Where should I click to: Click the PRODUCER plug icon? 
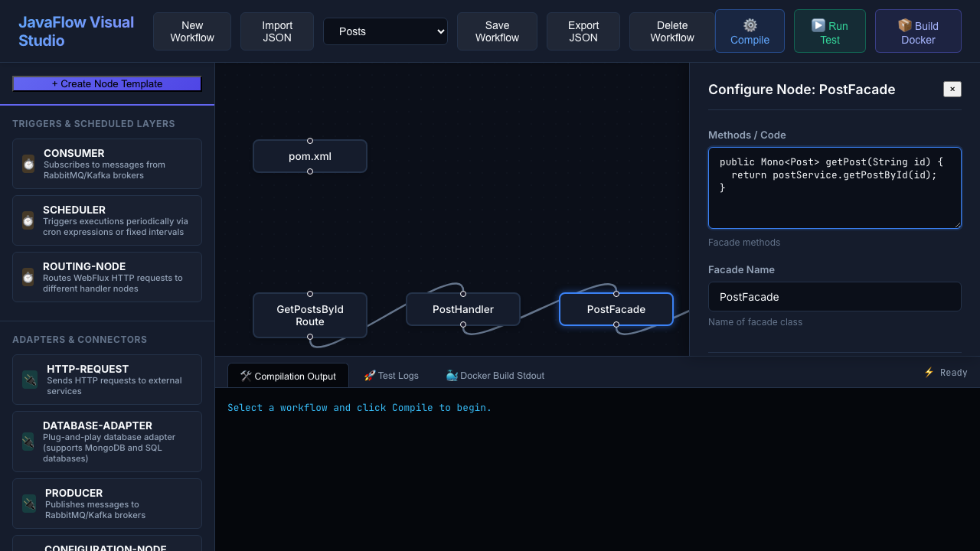29,504
